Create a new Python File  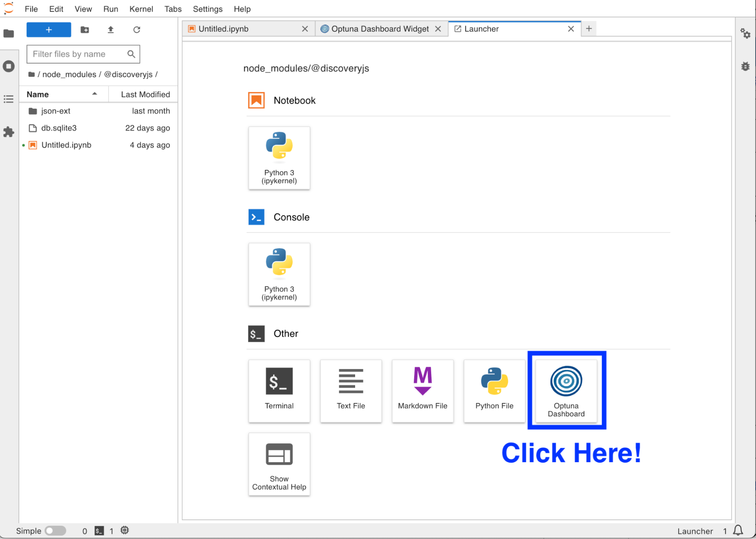click(494, 391)
